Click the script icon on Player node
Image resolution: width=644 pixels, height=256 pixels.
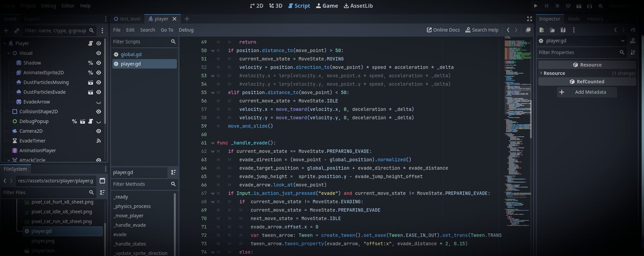(x=90, y=43)
